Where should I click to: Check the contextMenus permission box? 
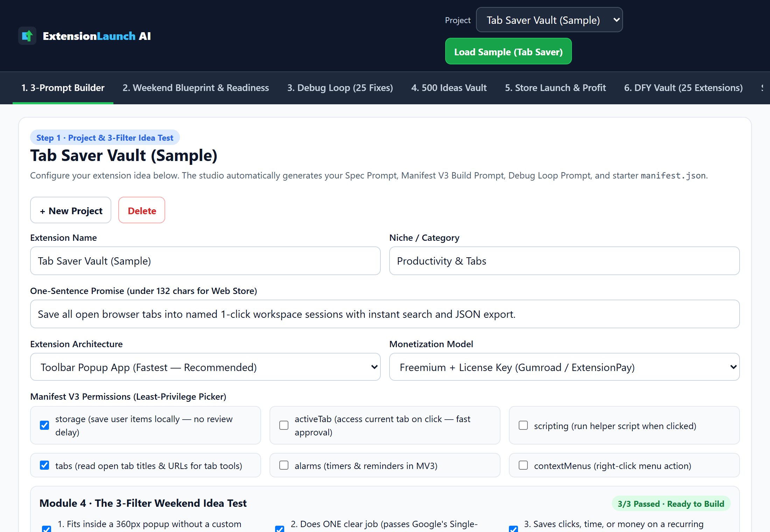(523, 465)
